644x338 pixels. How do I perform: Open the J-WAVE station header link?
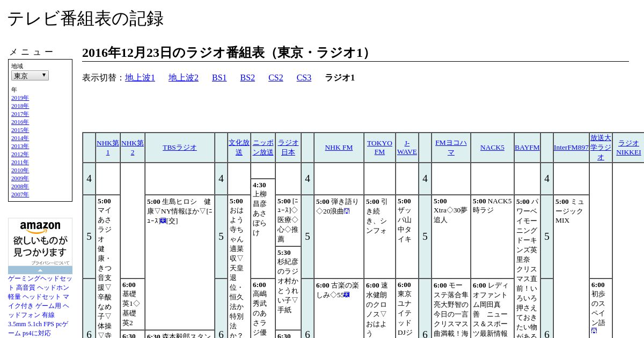[x=407, y=148]
